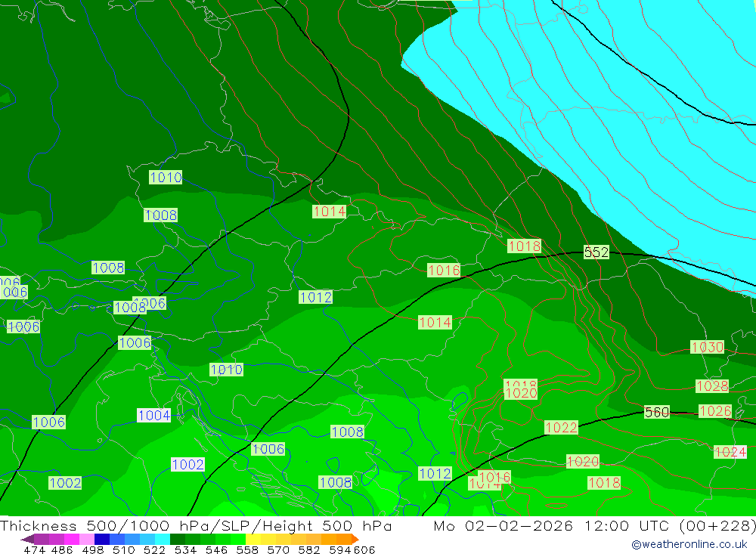Click the legend value 474

pyautogui.click(x=35, y=550)
